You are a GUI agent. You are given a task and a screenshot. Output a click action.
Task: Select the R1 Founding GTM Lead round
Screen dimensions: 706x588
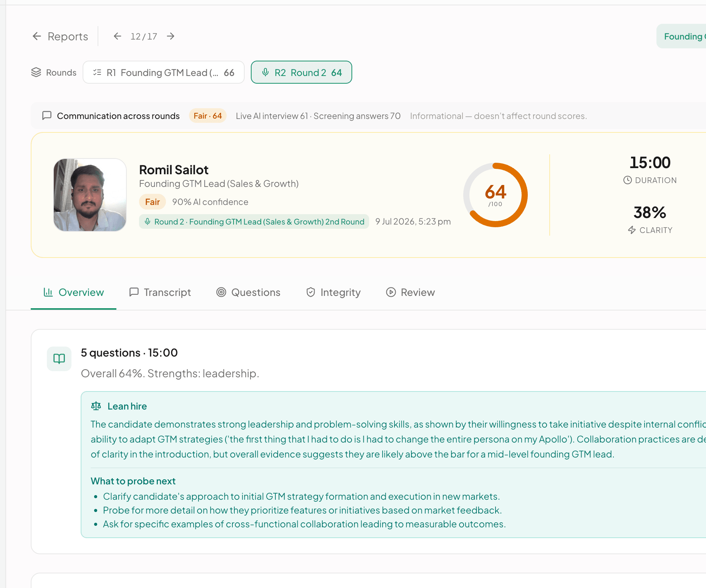tap(164, 72)
